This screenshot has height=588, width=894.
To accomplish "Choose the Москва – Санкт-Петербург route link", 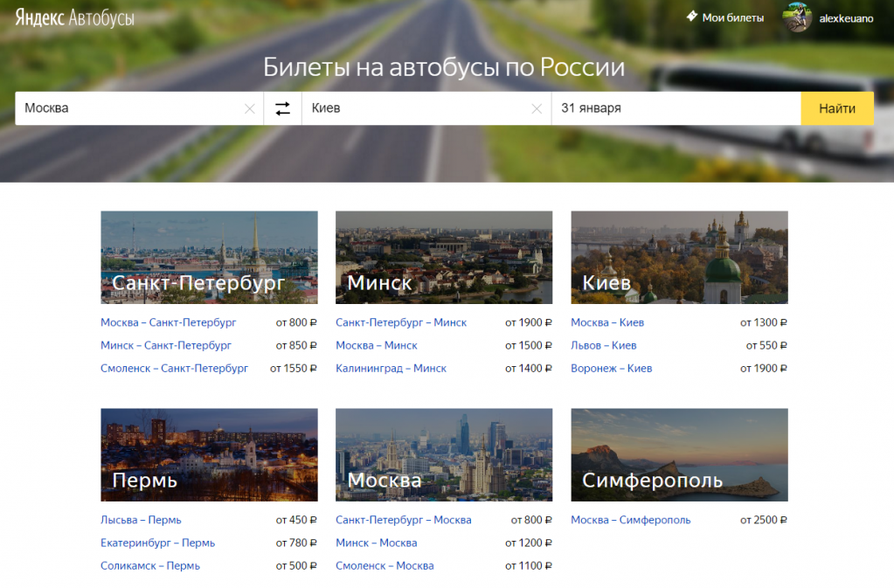I will coord(168,322).
